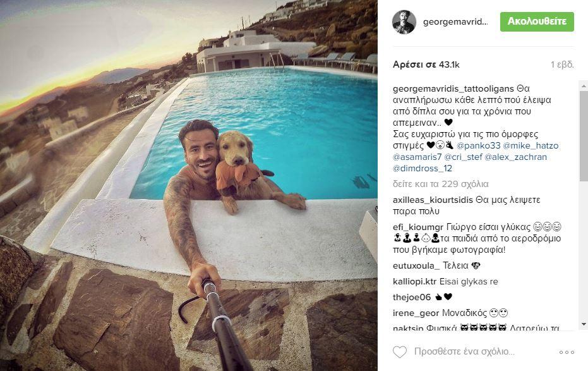Viewport: 588px width, 371px height.
Task: Open @dimdross_12 mention link
Action: (423, 168)
